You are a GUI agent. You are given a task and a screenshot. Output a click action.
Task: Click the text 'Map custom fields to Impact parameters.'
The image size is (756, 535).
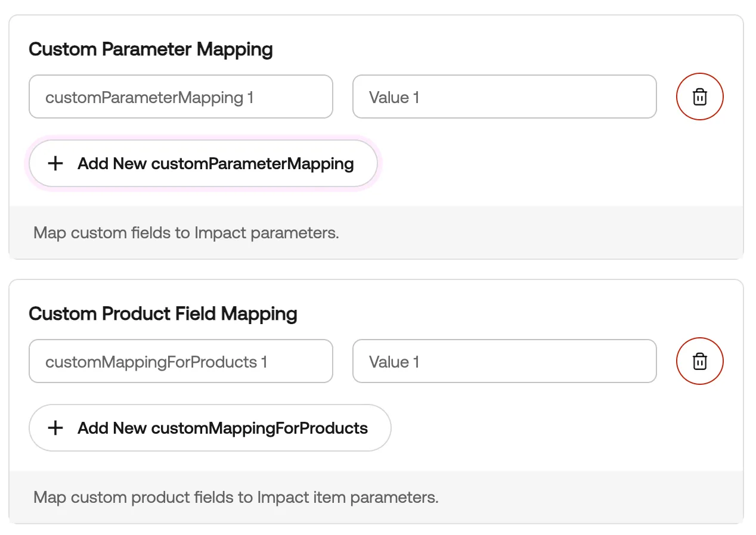point(186,232)
